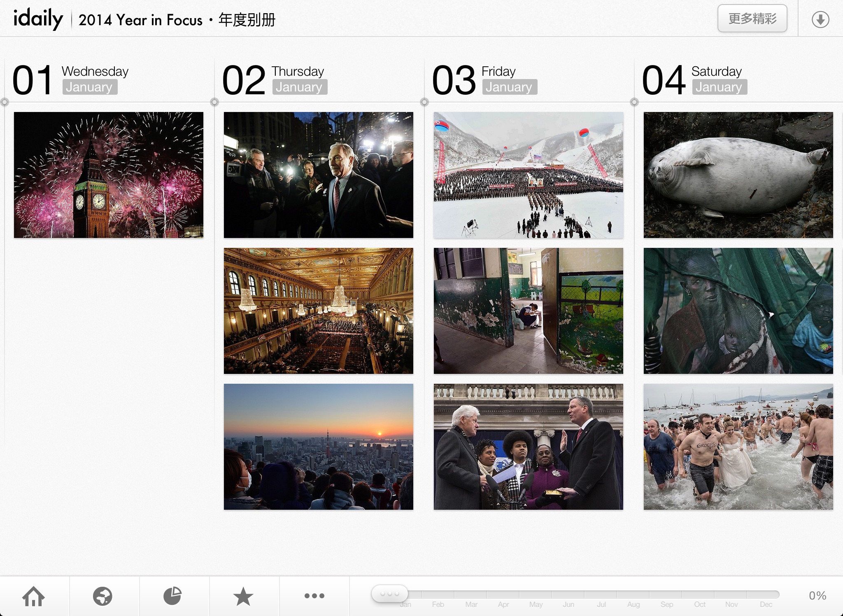Jump to Mar on the timeline

(471, 604)
